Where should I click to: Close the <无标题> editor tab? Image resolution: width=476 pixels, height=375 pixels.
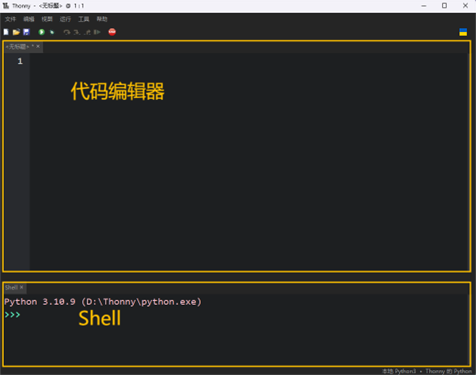tap(38, 46)
